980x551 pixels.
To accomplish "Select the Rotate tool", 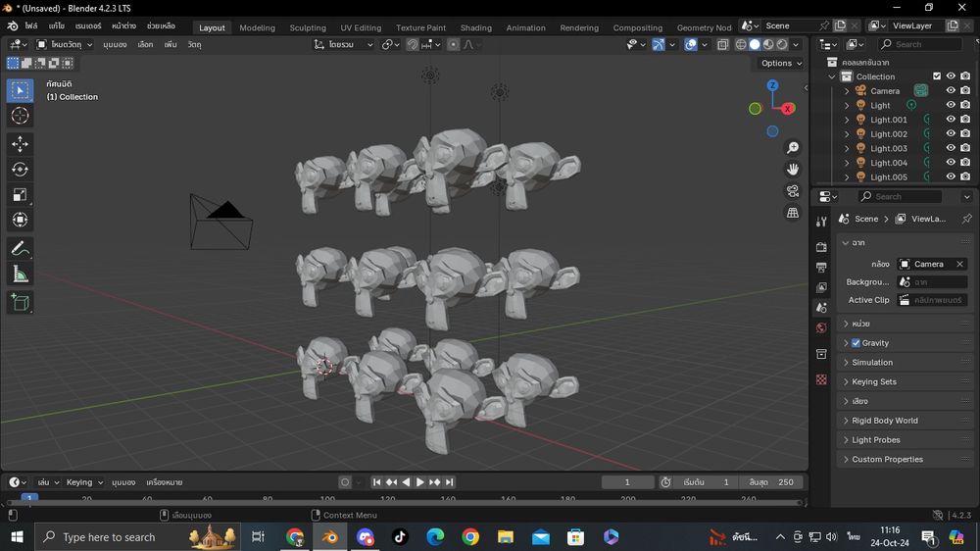I will pos(20,170).
